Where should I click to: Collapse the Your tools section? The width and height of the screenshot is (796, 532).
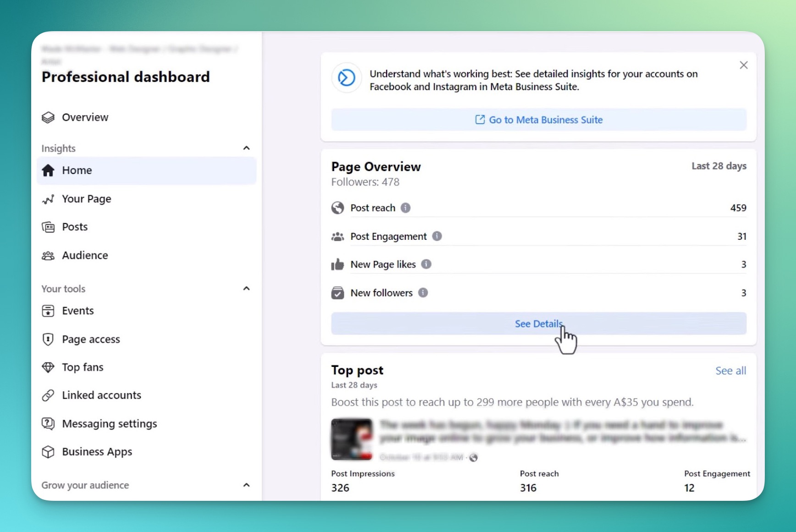click(x=247, y=288)
